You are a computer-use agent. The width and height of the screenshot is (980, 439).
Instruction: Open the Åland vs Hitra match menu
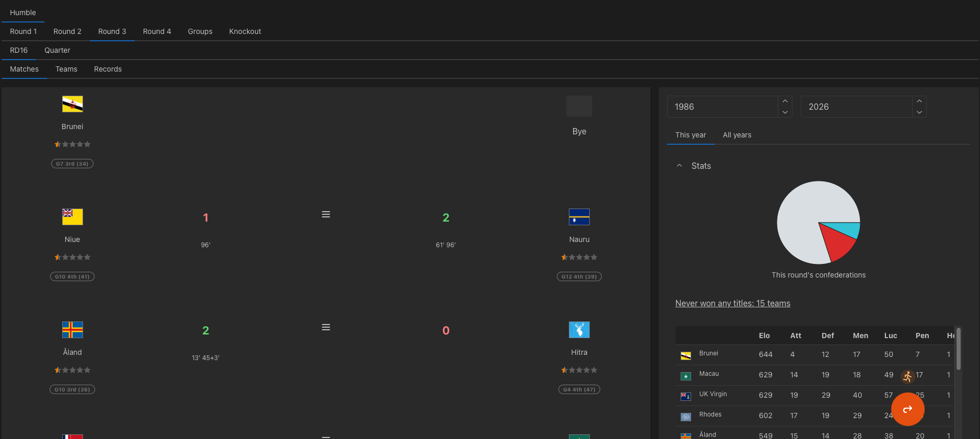point(325,327)
